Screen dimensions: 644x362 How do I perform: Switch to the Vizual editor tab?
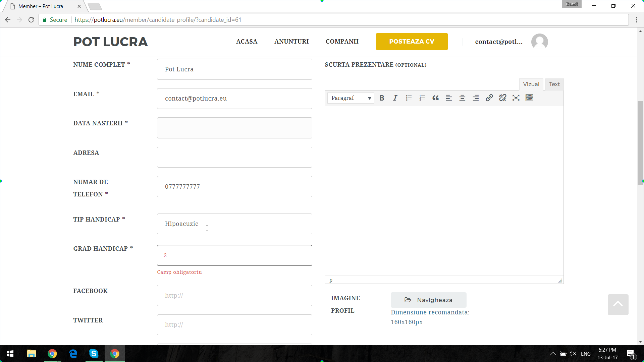coord(531,84)
